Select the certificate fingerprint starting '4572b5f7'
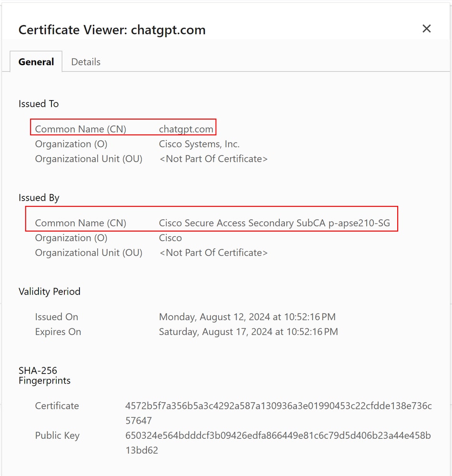Viewport: 452px width, 476px height. tap(279, 413)
